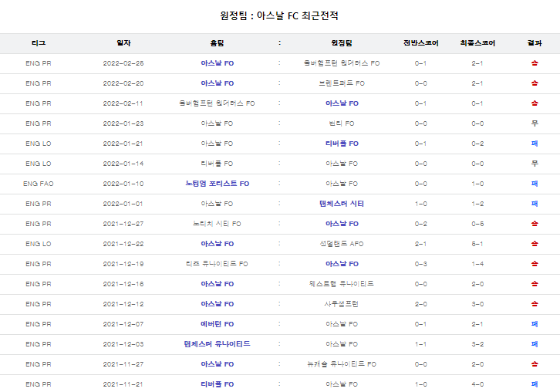Click the final score 1-4 in the 2021-12-19 row
This screenshot has width=560, height=392.
click(477, 264)
